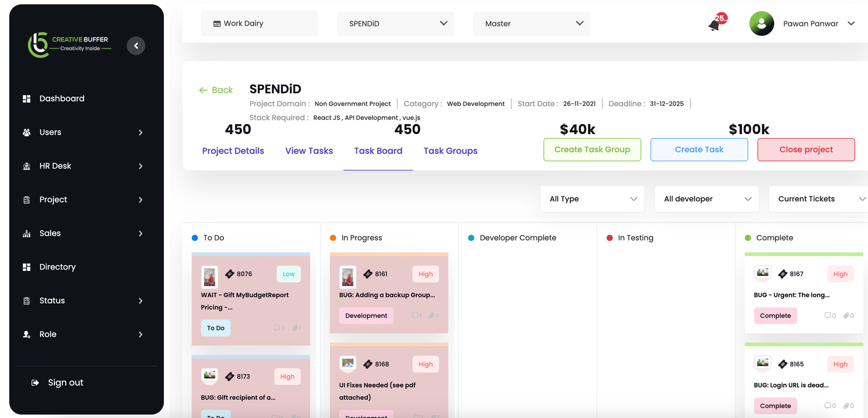Click the ticket icon of task 8161

tap(368, 274)
